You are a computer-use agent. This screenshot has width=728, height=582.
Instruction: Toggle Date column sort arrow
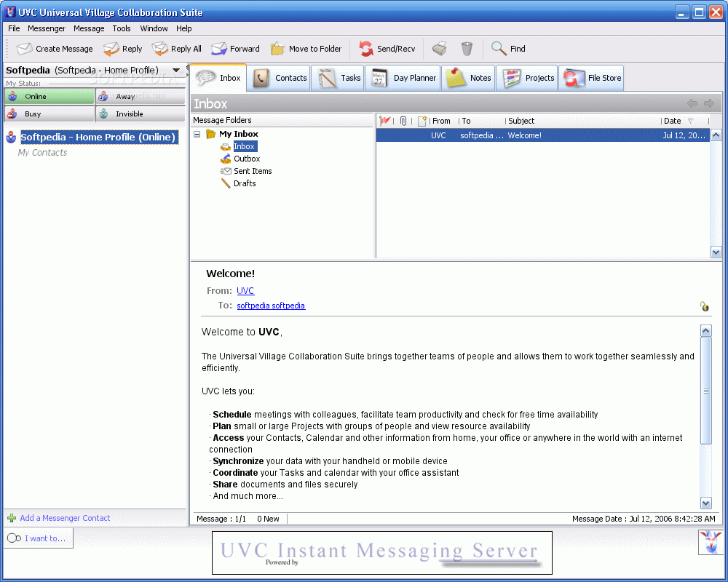click(x=690, y=121)
